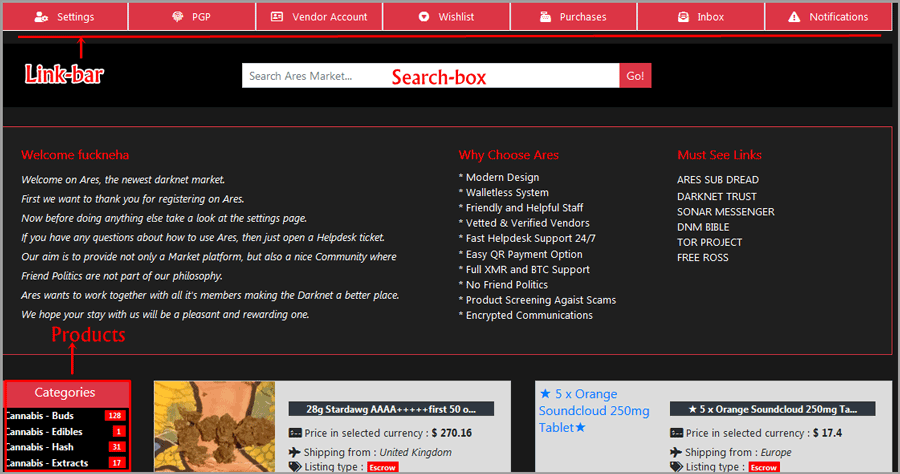900x474 pixels.
Task: Click the Inbox envelope icon
Action: click(683, 17)
